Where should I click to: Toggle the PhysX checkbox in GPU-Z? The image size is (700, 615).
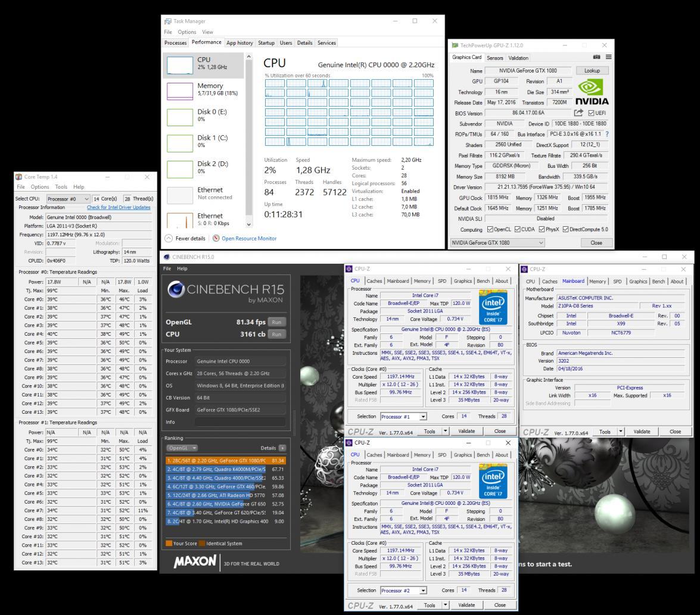coord(542,229)
